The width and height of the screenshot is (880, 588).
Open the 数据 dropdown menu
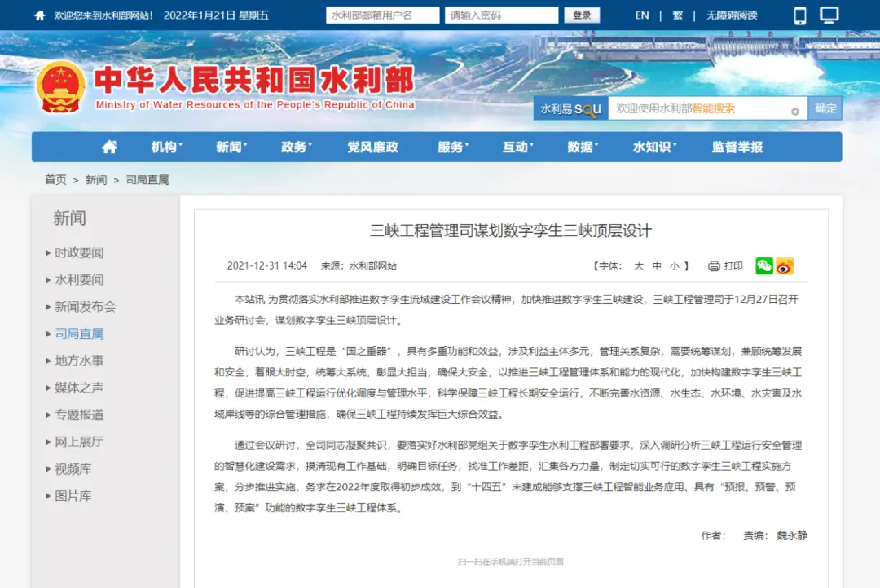[582, 147]
